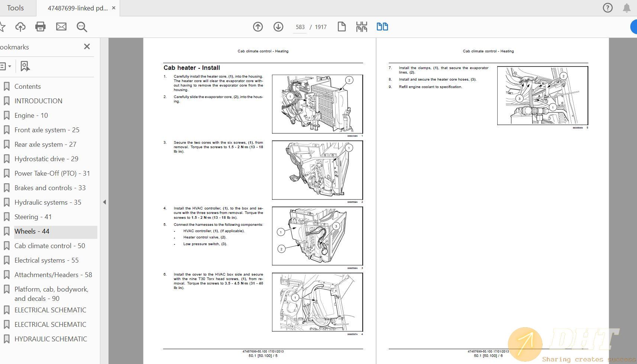Open the Contents bookmark
The width and height of the screenshot is (637, 364).
[28, 87]
